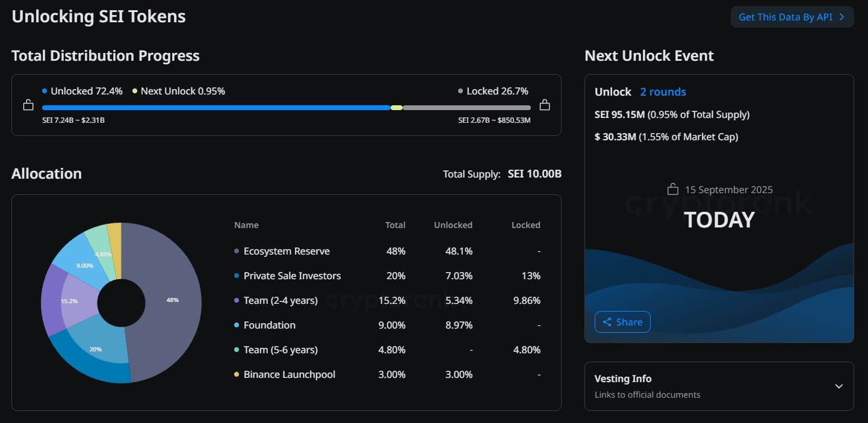Click the locked padlock icon right of progress bar
Screen dimensions: 868x423
545,105
